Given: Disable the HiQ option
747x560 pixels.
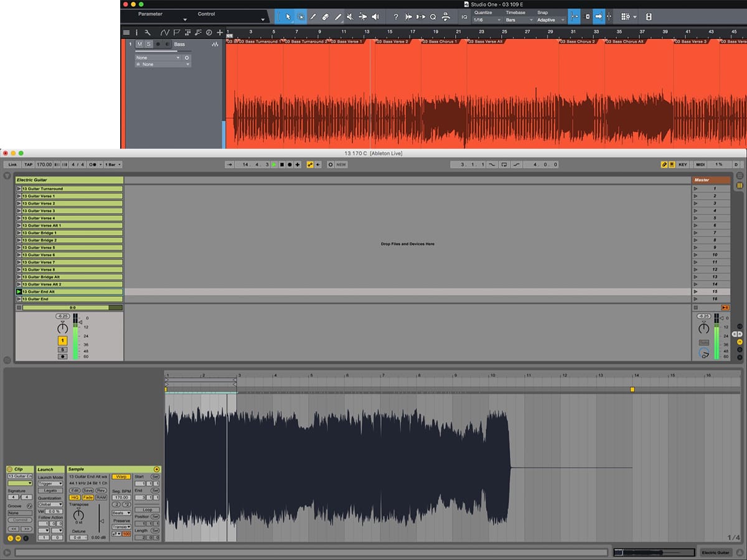Looking at the screenshot, I should (75, 497).
